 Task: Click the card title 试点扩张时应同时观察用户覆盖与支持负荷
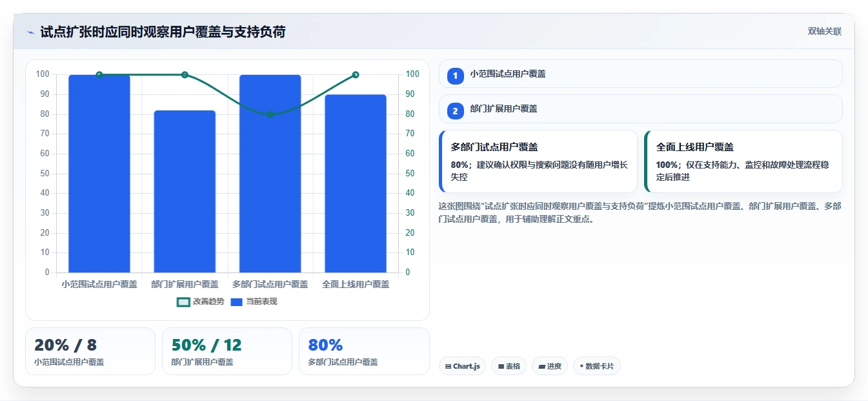[x=163, y=32]
